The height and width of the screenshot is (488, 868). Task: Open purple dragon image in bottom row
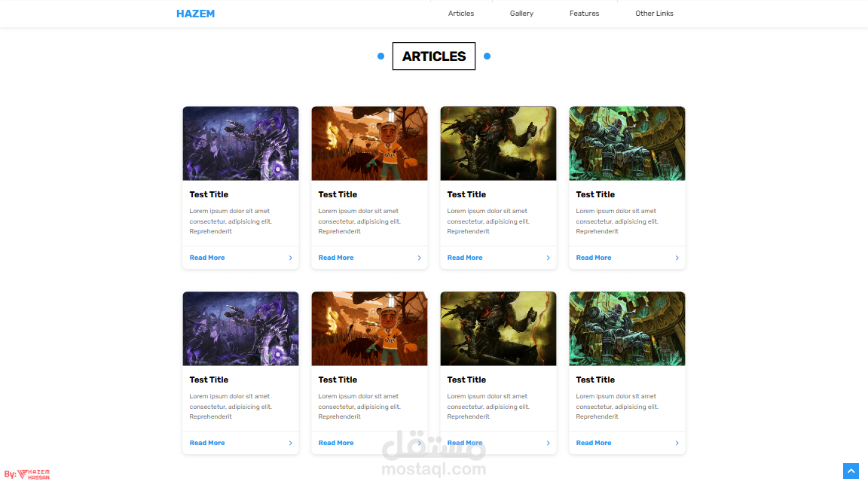[241, 328]
